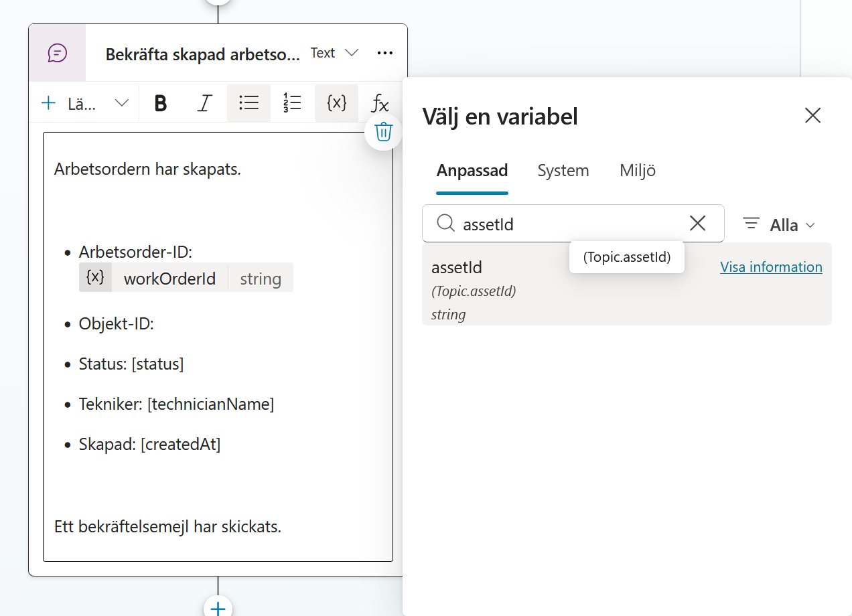Switch to the System tab
The width and height of the screenshot is (852, 616).
pyautogui.click(x=563, y=170)
